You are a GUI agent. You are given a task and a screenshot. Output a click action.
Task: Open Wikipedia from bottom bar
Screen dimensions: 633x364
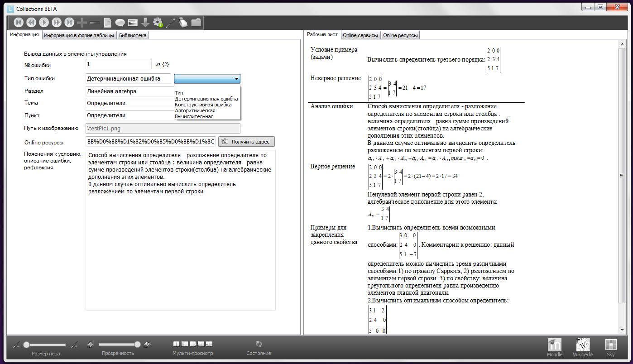583,345
